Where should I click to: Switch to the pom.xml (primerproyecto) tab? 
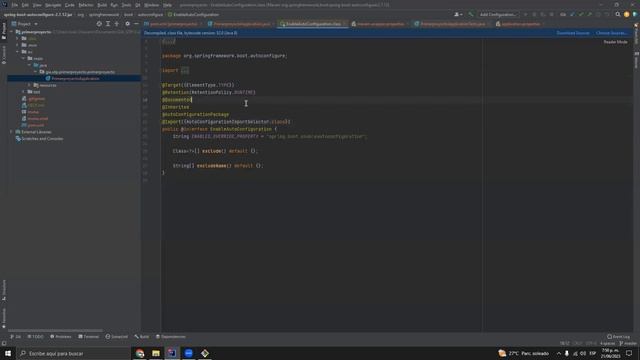[173, 24]
